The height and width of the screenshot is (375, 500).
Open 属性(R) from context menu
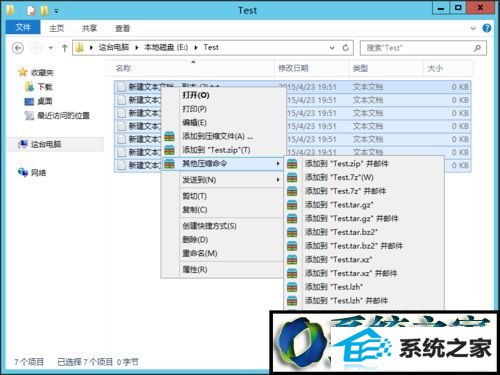[x=222, y=270]
